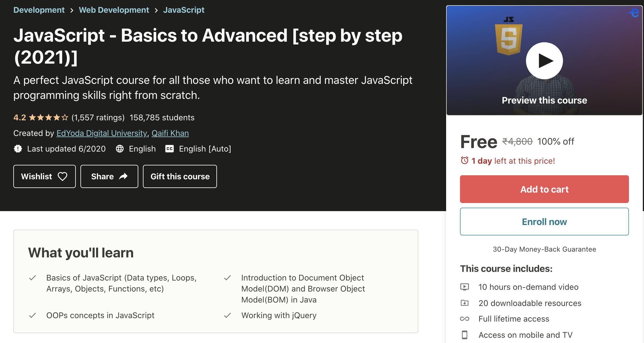Click the infinity lifetime access icon
Image resolution: width=644 pixels, height=343 pixels.
click(464, 319)
